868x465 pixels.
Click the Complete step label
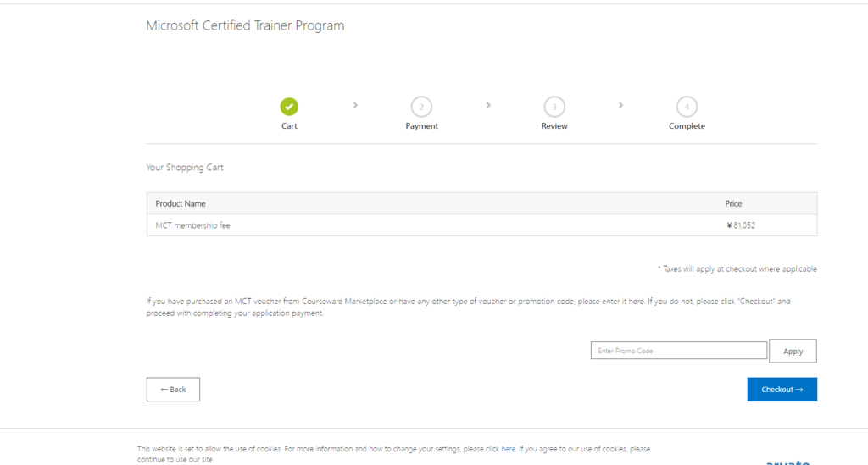(687, 126)
